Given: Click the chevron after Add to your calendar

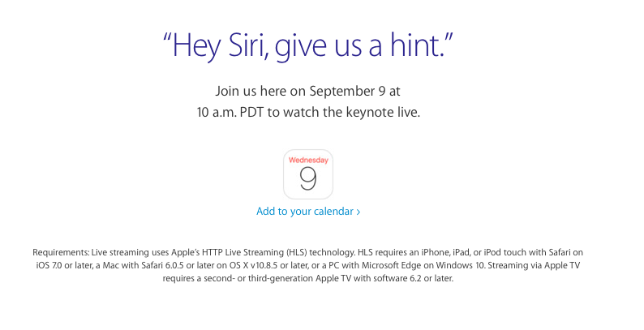Looking at the screenshot, I should [358, 212].
